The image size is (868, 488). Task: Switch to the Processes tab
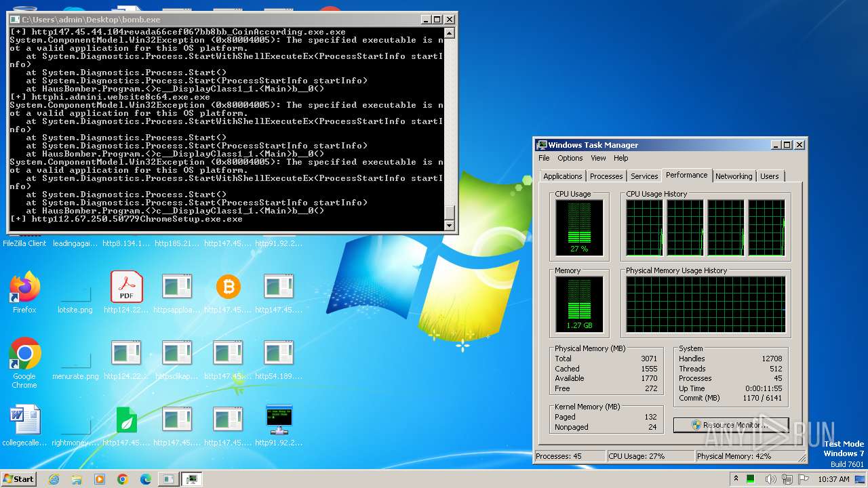click(x=606, y=176)
